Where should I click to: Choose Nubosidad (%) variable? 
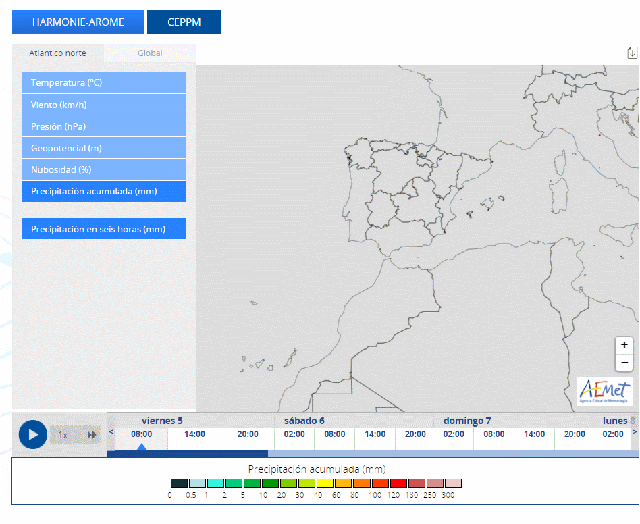104,169
